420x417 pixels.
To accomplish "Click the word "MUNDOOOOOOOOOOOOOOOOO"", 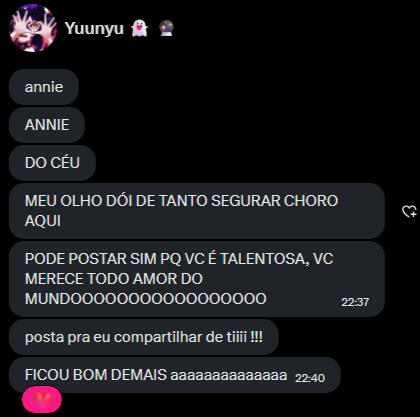I will tap(146, 299).
